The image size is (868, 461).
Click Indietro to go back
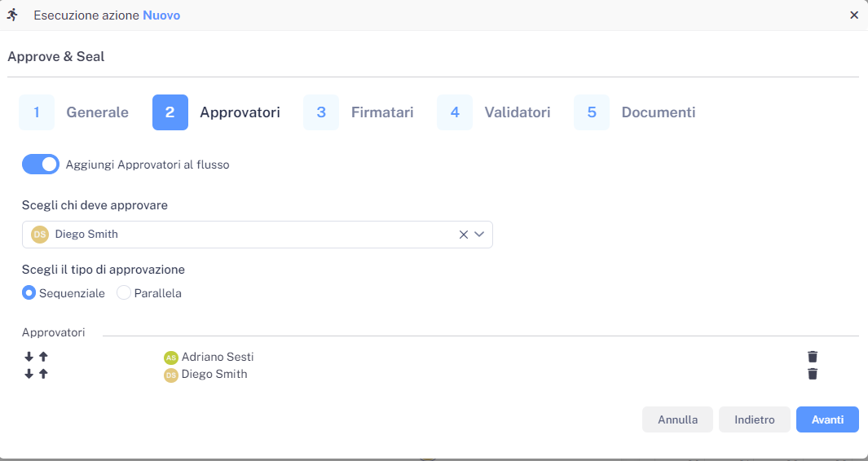(x=754, y=419)
